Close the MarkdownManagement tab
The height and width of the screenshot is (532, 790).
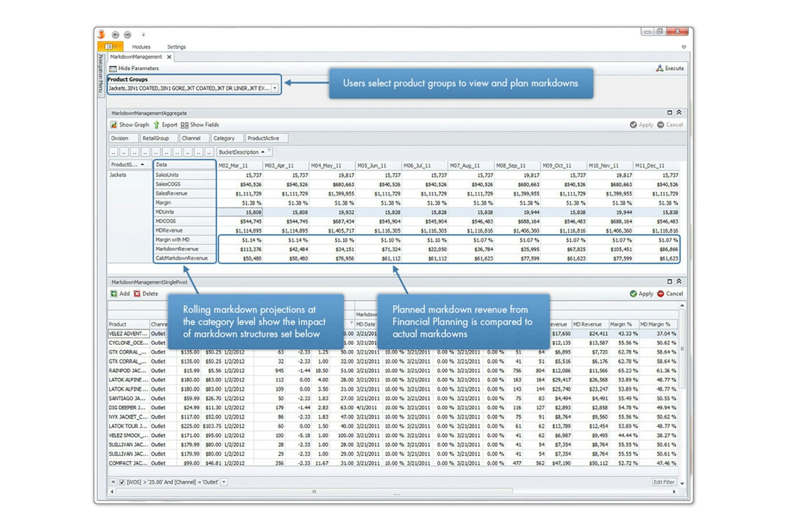point(169,57)
